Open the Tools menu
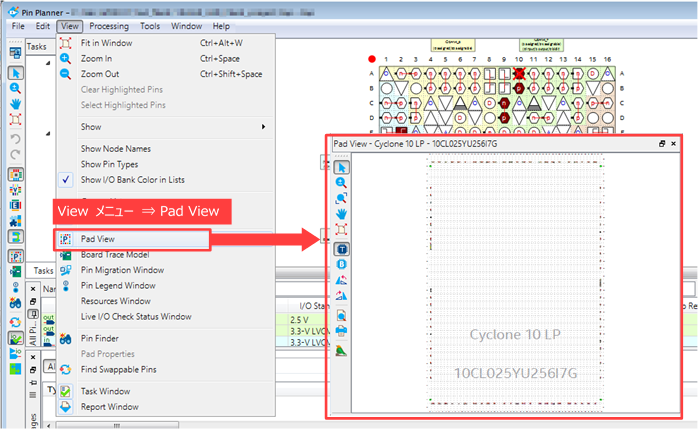Screen dimensions: 698x429 click(x=150, y=26)
